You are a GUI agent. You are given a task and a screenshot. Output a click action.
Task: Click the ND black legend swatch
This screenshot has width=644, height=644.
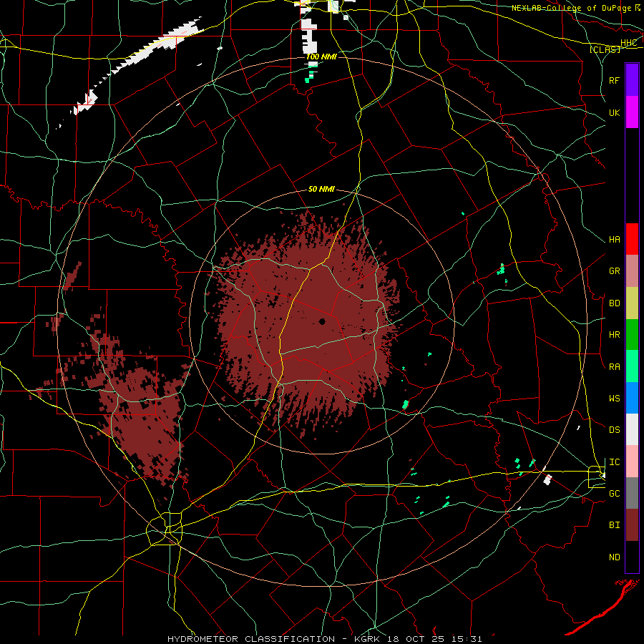[632, 557]
